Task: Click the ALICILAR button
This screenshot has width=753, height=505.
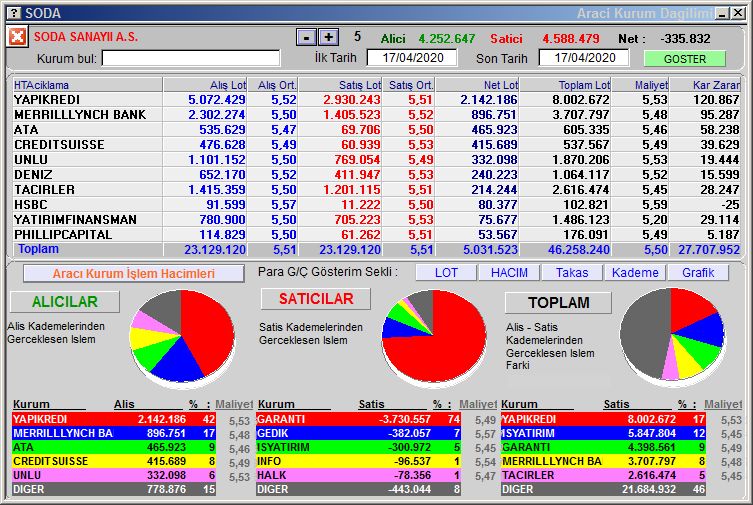Action: (x=65, y=301)
